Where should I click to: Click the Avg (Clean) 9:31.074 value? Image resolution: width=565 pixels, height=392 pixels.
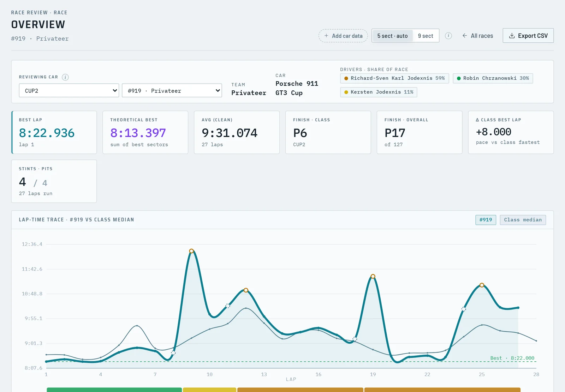(x=230, y=133)
